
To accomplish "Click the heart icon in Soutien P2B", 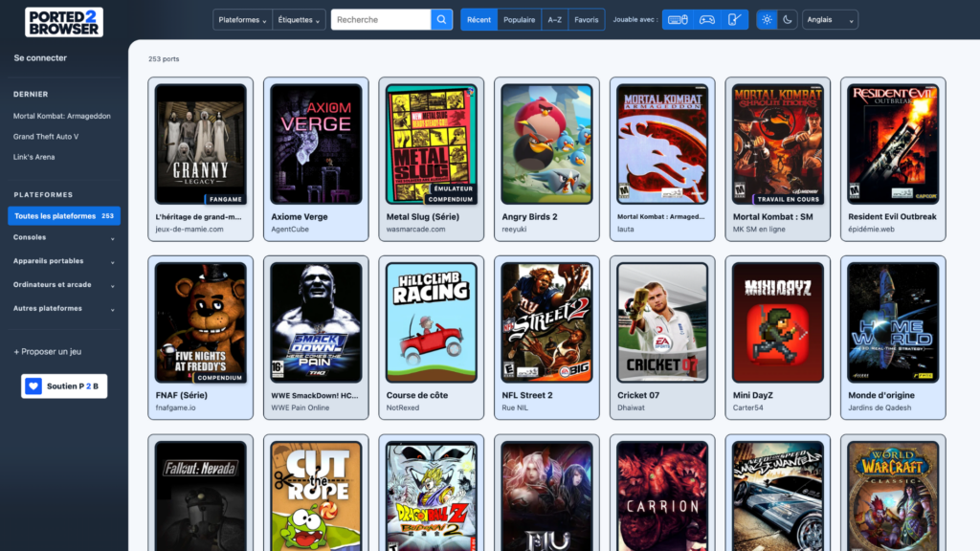I will pos(33,386).
